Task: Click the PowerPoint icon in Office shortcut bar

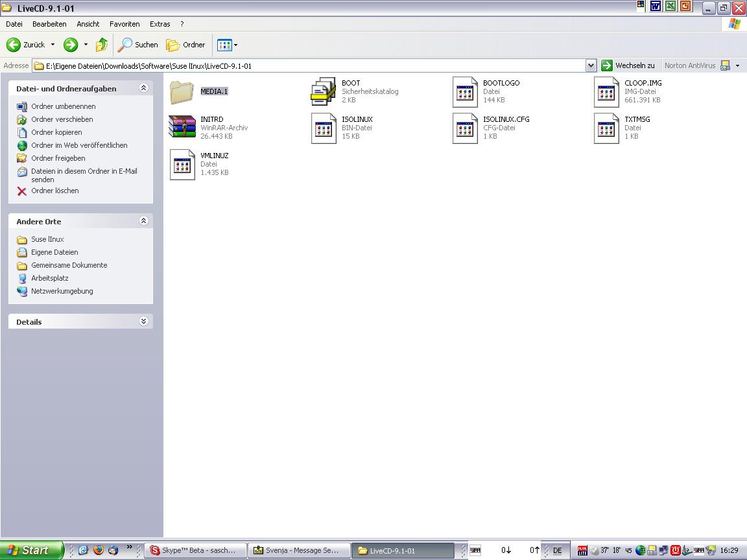Action: [685, 6]
